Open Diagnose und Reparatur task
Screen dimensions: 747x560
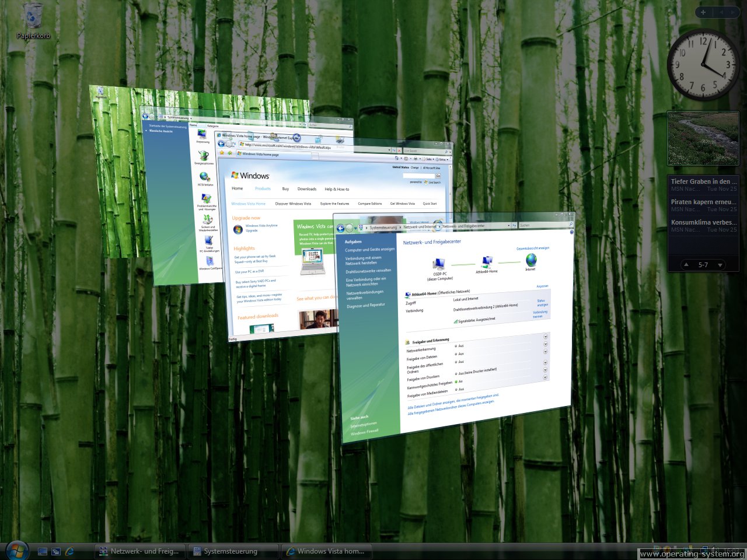pos(366,306)
